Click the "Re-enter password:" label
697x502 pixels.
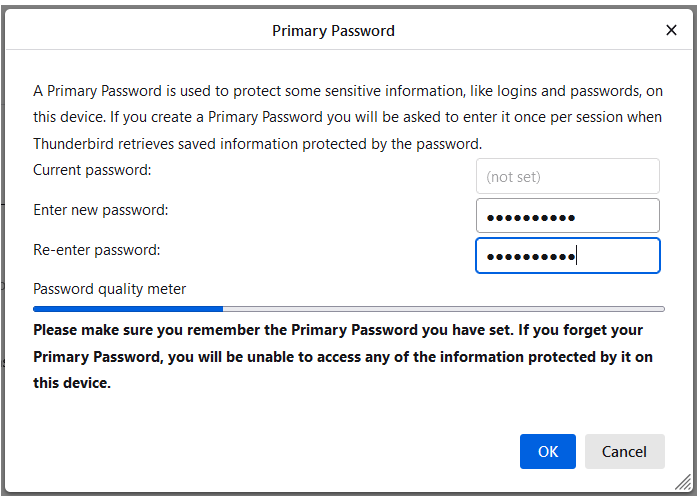tap(96, 250)
